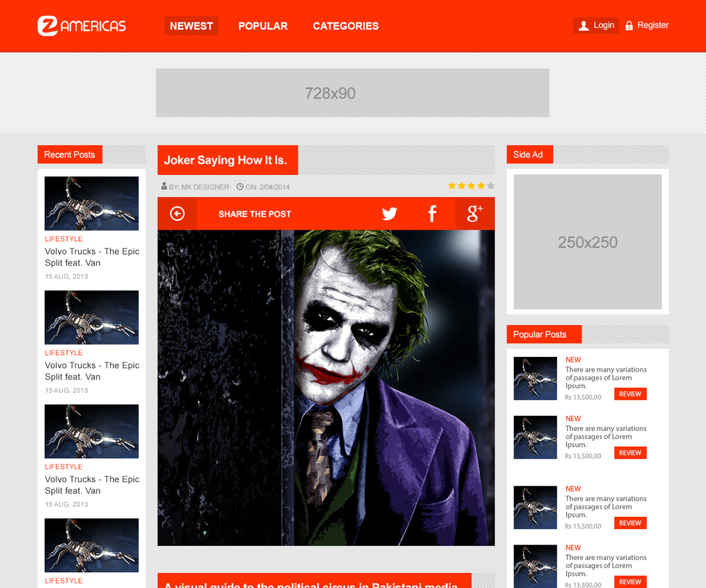
Task: Click third Popular Posts thumbnail image
Action: pyautogui.click(x=535, y=507)
